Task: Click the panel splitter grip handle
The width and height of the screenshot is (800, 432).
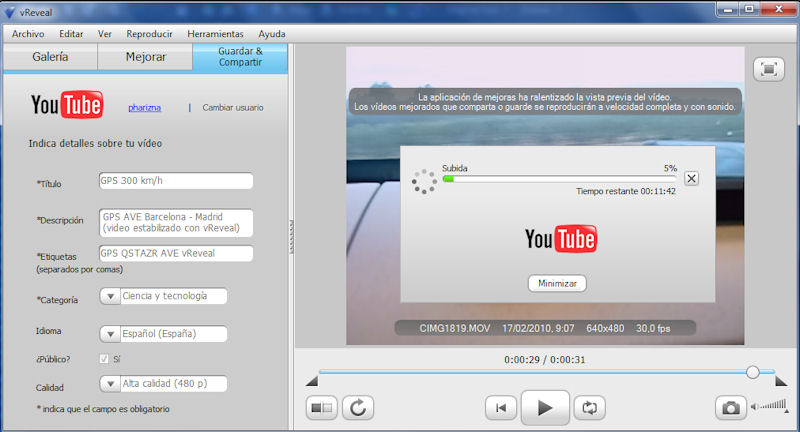Action: click(x=291, y=237)
